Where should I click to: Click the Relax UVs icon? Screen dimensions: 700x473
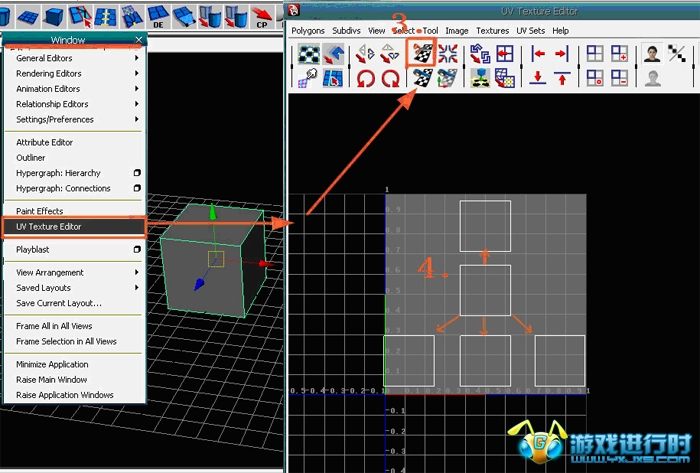point(505,78)
